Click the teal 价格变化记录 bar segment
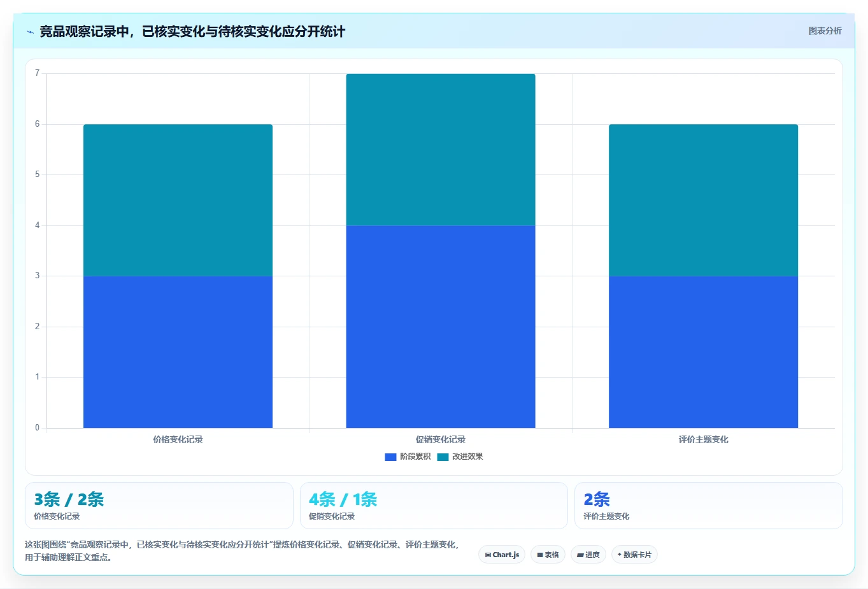The width and height of the screenshot is (868, 589). pyautogui.click(x=178, y=200)
